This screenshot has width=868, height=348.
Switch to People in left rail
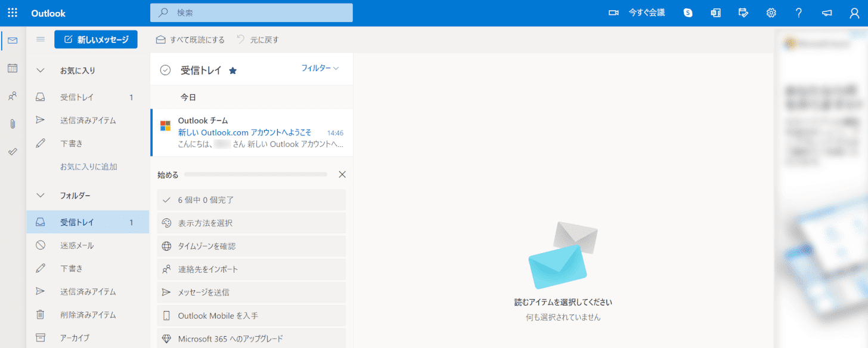13,96
